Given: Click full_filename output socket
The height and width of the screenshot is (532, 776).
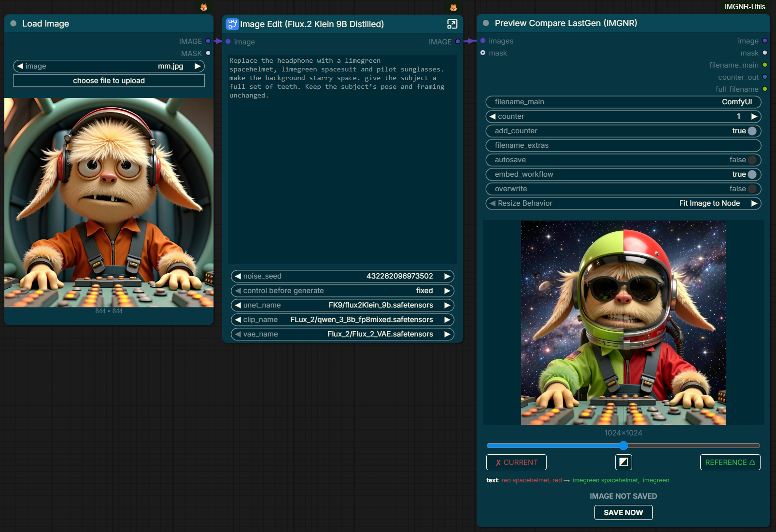Looking at the screenshot, I should coord(765,89).
